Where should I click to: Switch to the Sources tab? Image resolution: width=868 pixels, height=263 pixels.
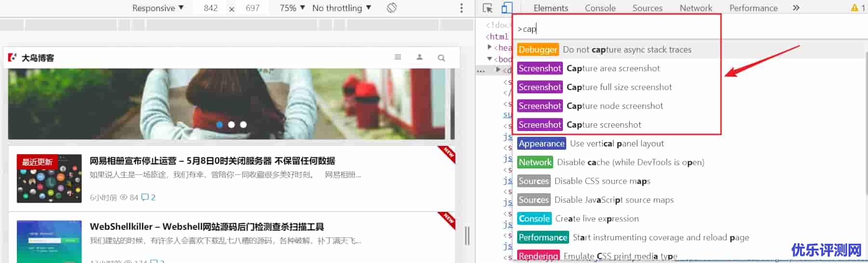tap(647, 8)
